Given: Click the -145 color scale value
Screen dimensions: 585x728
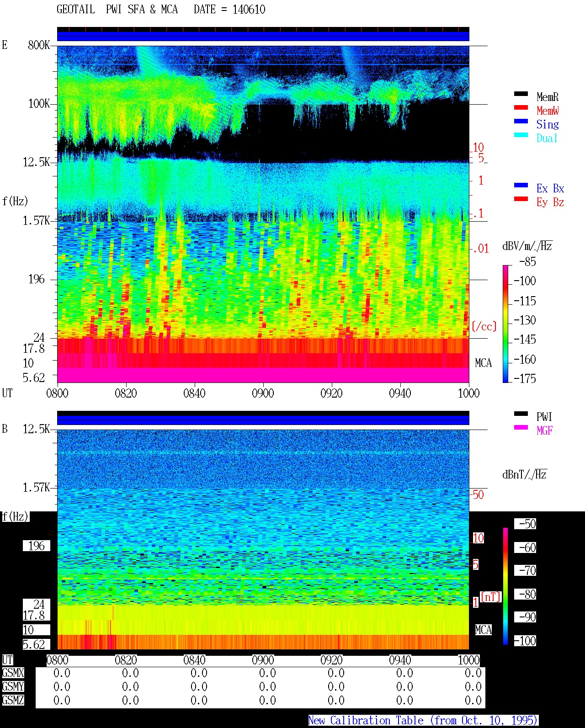Looking at the screenshot, I should (525, 340).
